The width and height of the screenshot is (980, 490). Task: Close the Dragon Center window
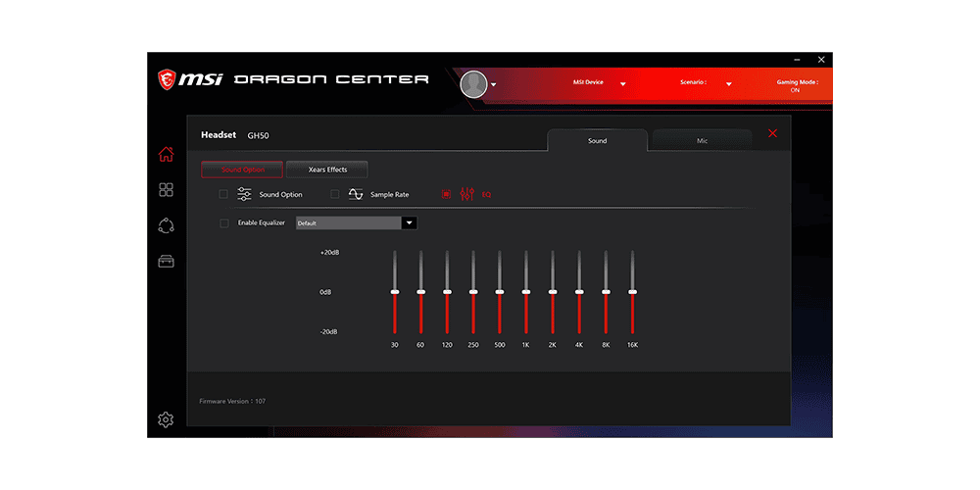[821, 60]
